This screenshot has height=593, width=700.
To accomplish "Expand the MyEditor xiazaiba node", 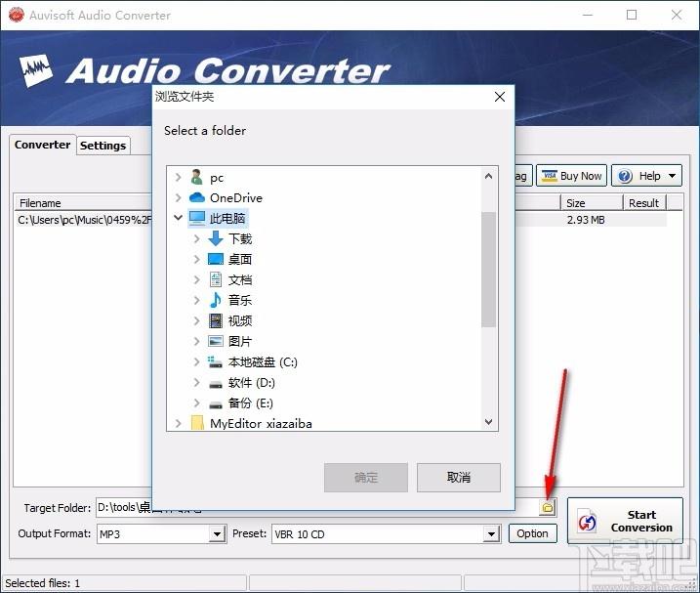I will click(178, 423).
